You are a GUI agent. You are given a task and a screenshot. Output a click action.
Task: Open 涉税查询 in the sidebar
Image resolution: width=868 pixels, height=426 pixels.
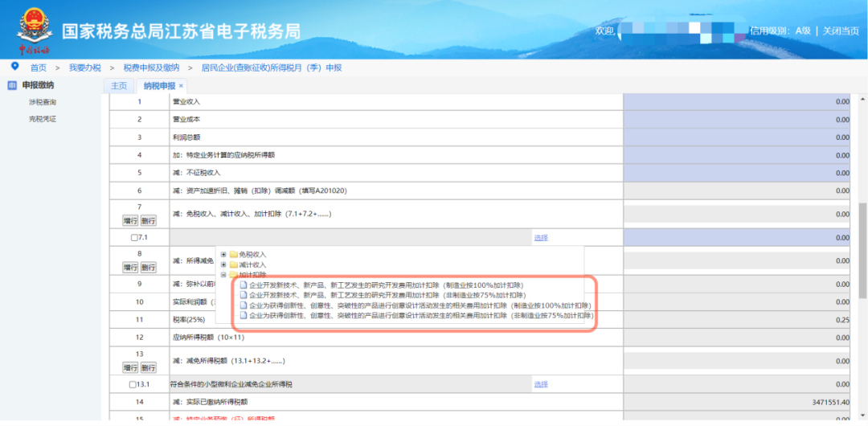tap(43, 103)
